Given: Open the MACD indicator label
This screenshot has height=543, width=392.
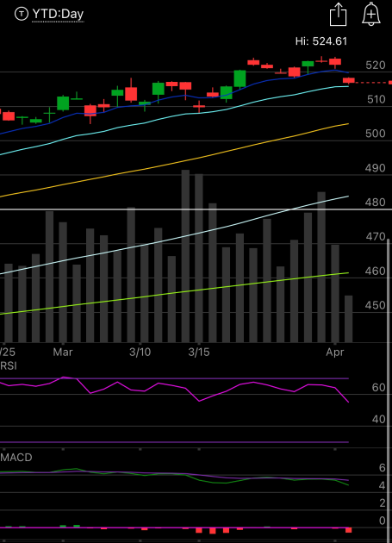Looking at the screenshot, I should [x=16, y=458].
